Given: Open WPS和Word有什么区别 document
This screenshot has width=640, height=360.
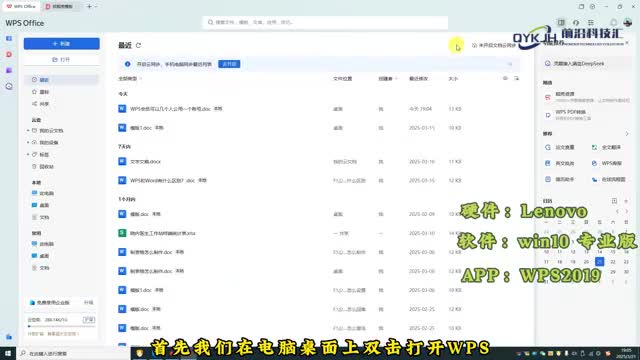Looking at the screenshot, I should (x=162, y=180).
